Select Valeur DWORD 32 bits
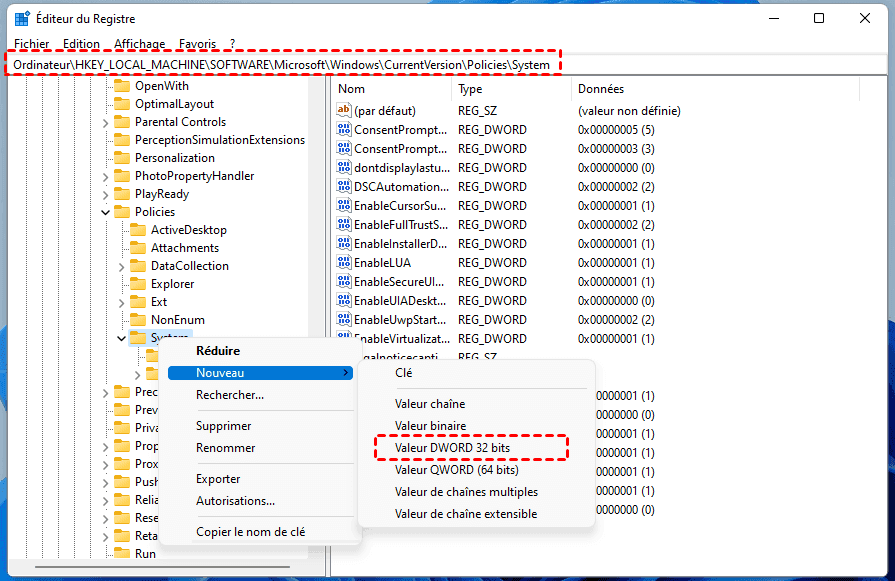 [477, 448]
